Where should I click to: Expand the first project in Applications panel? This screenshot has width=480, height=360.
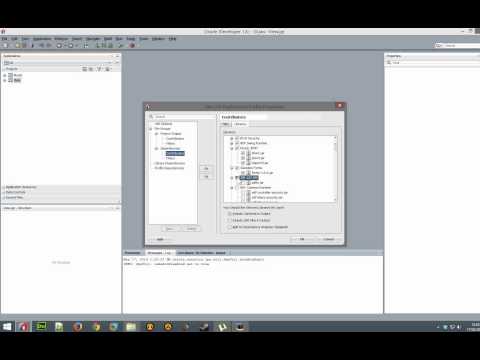pos(5,75)
